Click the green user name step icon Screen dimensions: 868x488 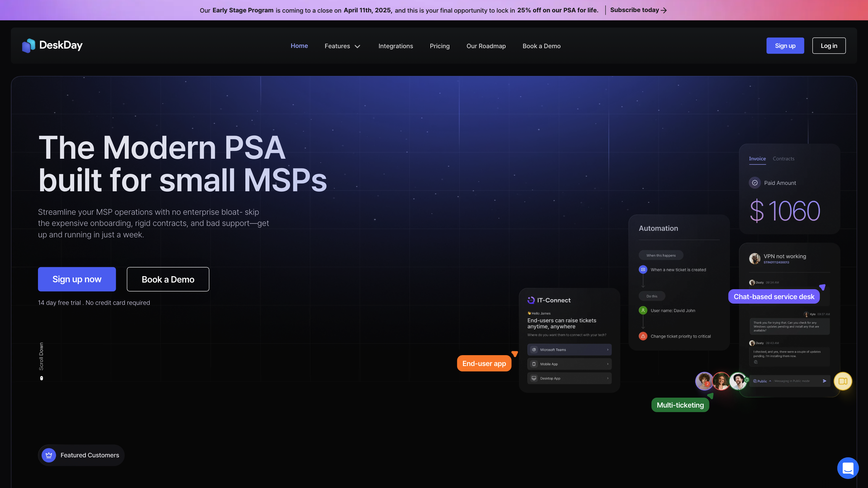click(643, 310)
